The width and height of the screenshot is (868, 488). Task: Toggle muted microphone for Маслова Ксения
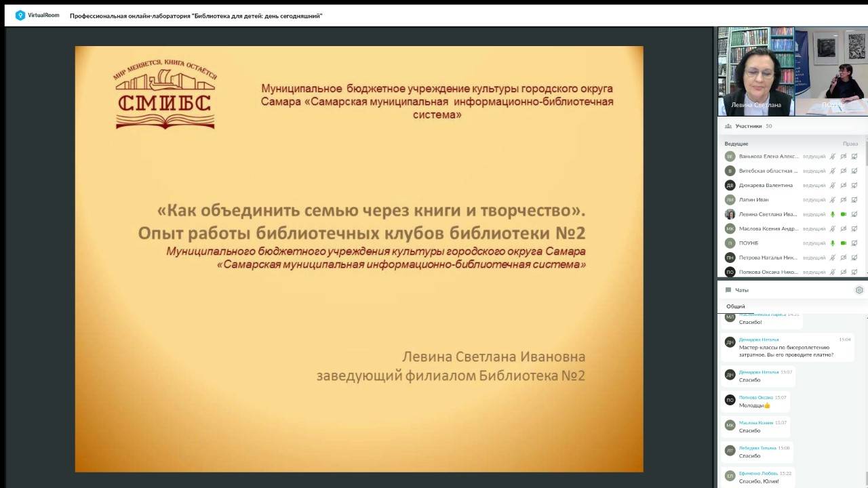833,228
